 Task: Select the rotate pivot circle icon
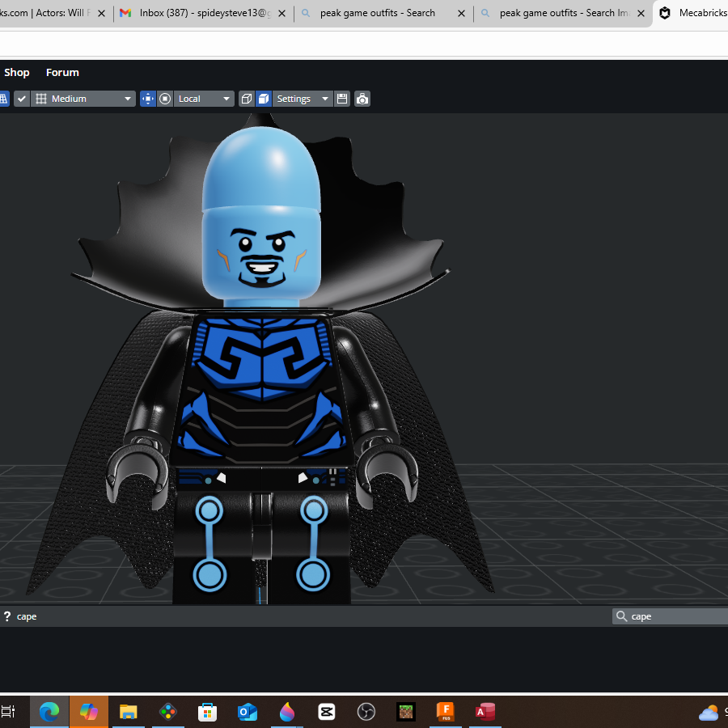click(165, 99)
